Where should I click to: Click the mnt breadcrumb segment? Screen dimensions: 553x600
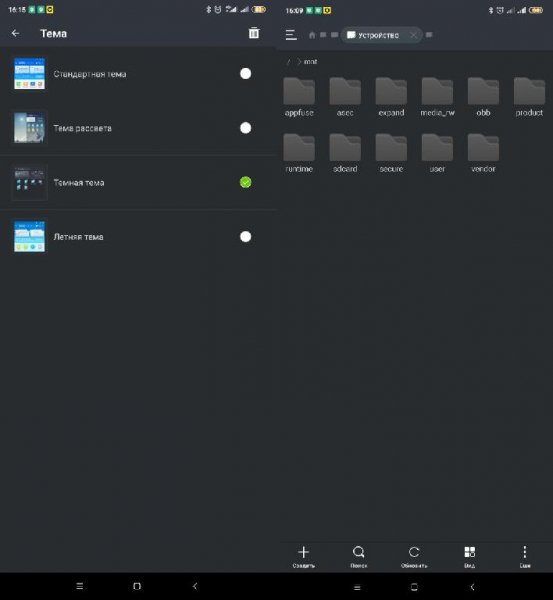pos(310,62)
